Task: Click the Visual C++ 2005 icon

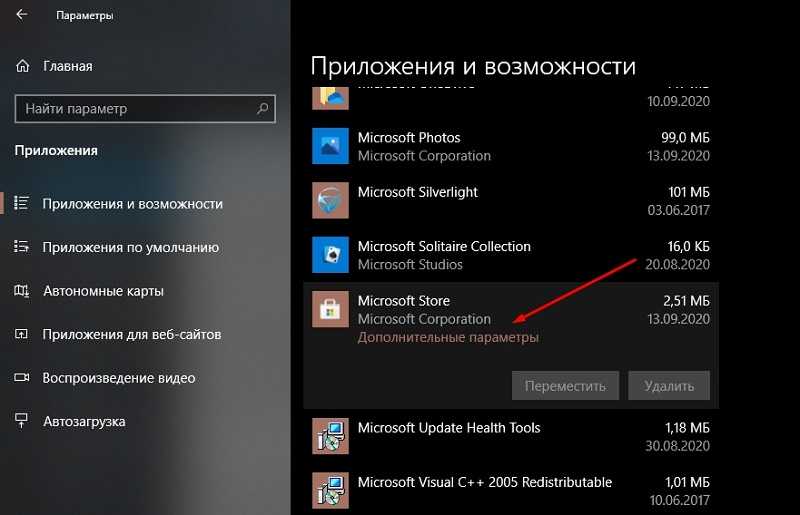Action: tap(330, 491)
